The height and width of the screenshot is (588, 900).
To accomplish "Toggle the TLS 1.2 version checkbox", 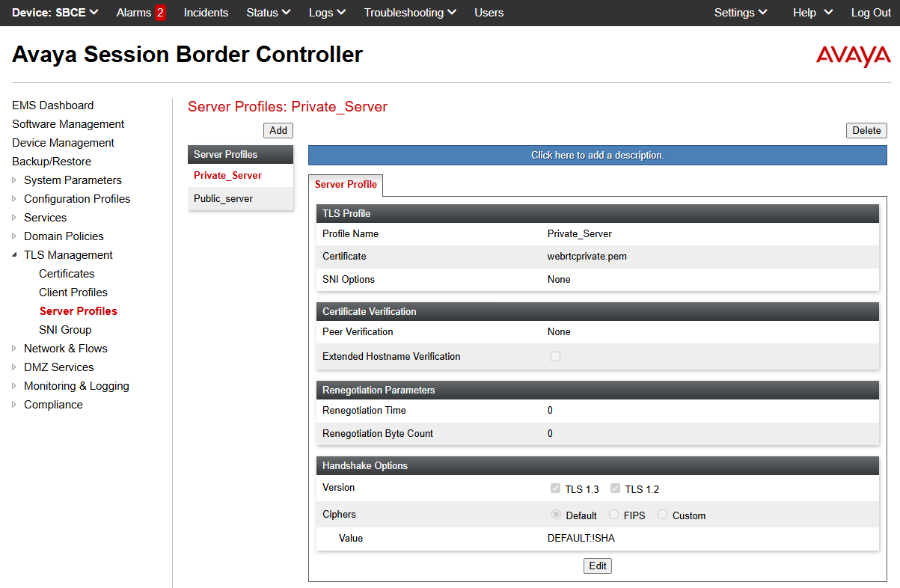I will [615, 489].
